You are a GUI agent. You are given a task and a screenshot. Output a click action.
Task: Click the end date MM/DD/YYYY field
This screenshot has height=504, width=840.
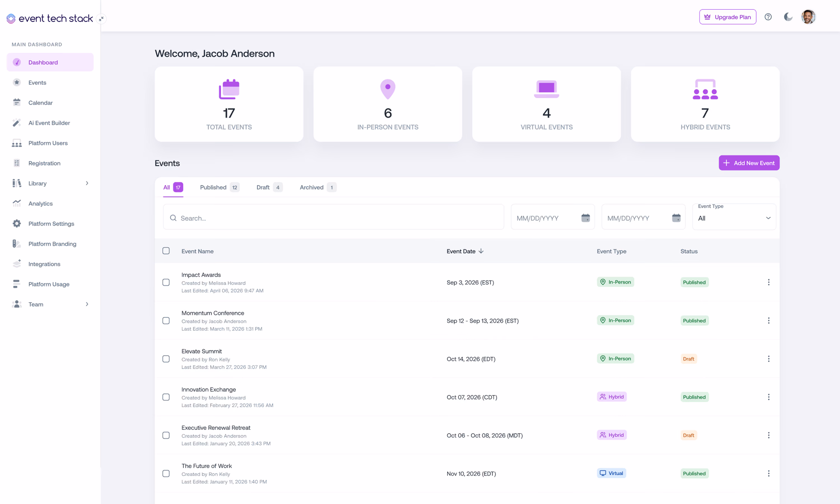point(643,217)
